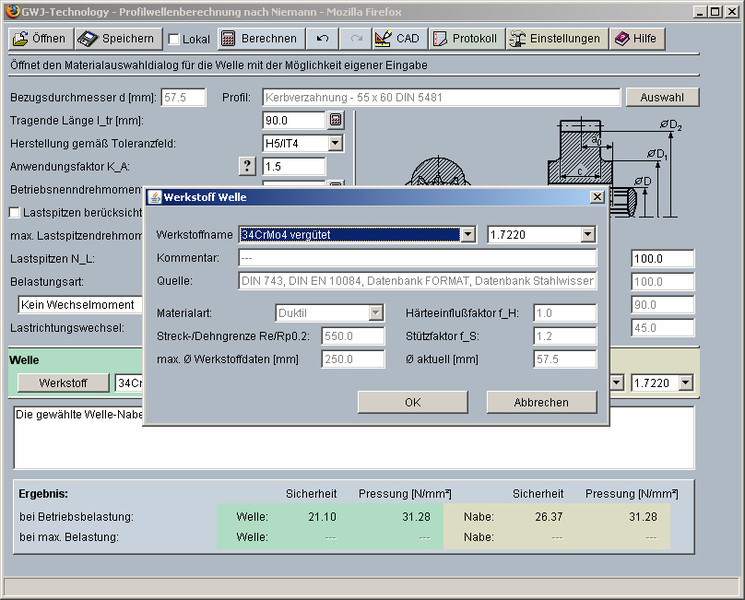Open Einstellungen settings button
This screenshot has width=745, height=600.
556,39
